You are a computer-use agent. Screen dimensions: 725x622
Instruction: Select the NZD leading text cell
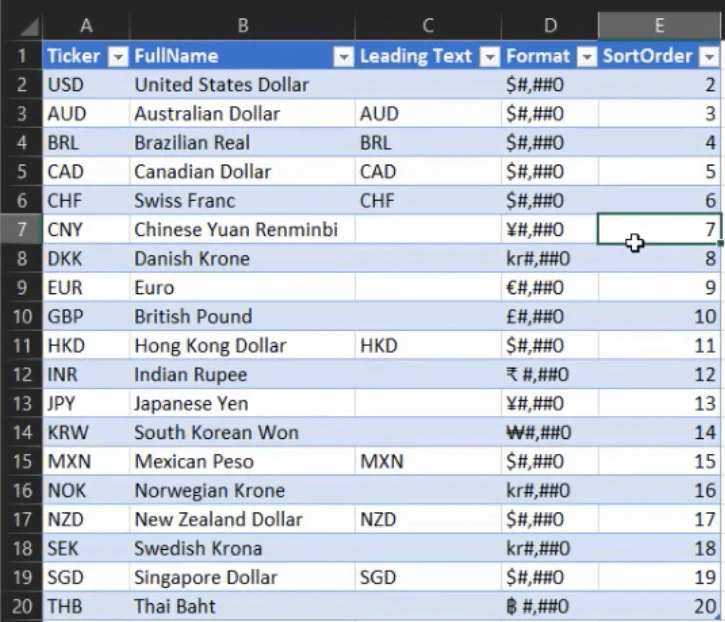point(428,519)
